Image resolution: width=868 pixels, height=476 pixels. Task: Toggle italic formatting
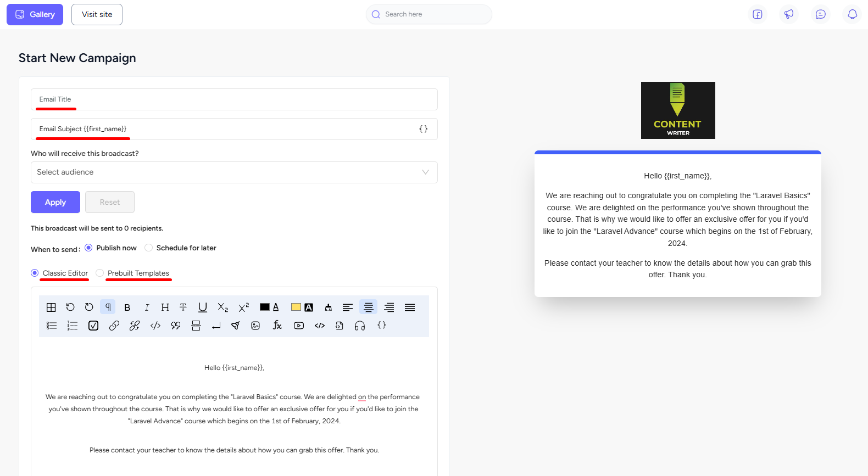click(x=147, y=307)
